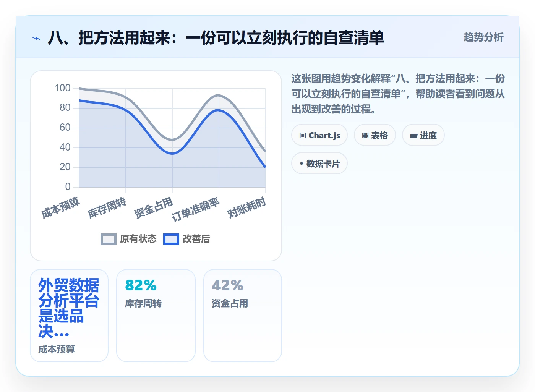Click the lightning bolt icon in header
The height and width of the screenshot is (392, 535).
click(36, 38)
